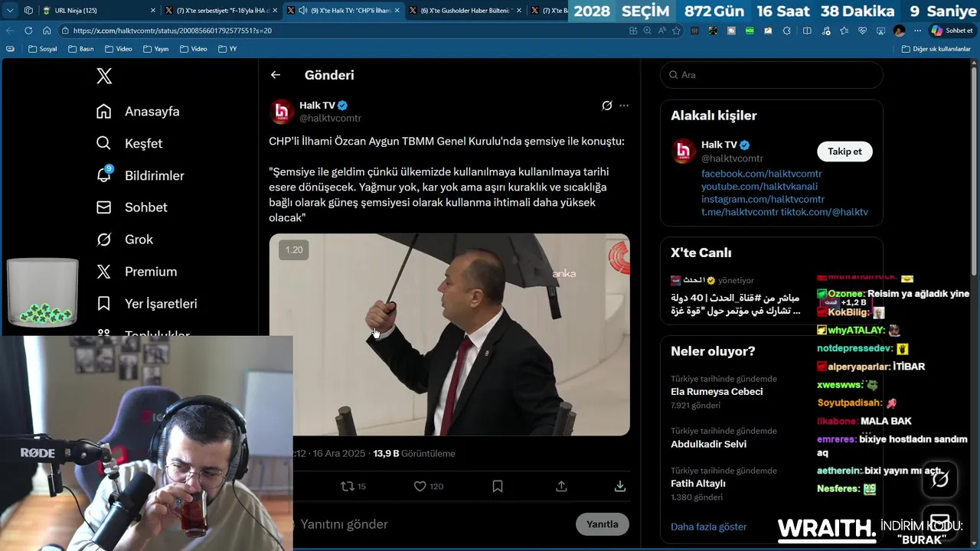This screenshot has height=551, width=980.
Task: Open Anasayfa home page
Action: [x=138, y=112]
